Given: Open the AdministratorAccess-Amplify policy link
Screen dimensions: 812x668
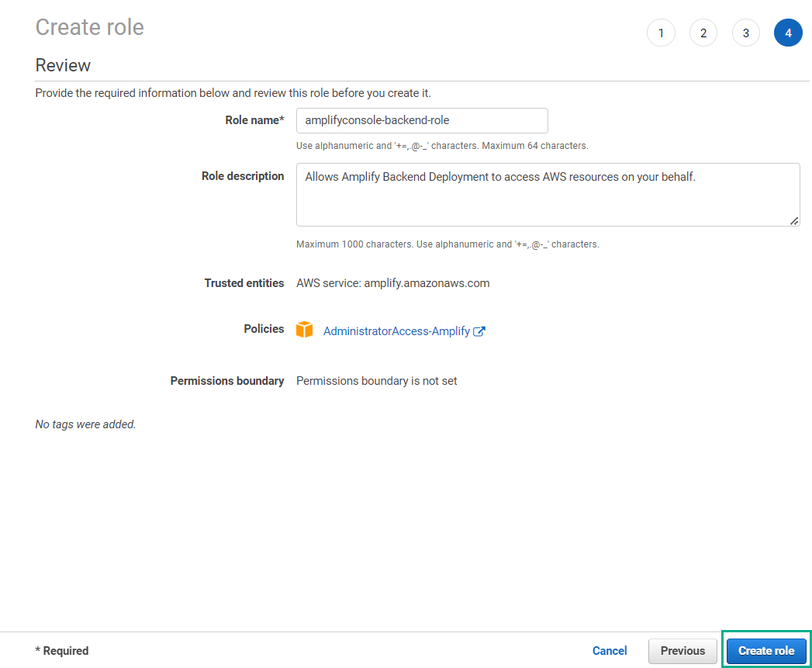Looking at the screenshot, I should pyautogui.click(x=396, y=331).
